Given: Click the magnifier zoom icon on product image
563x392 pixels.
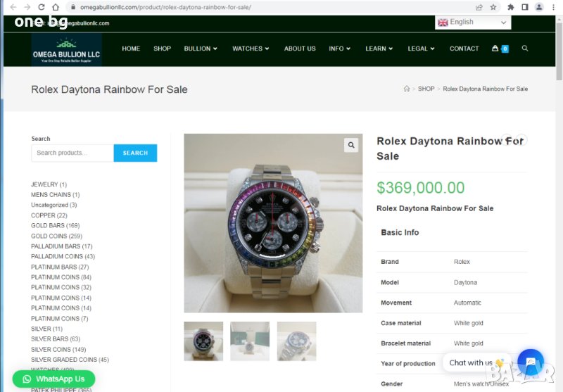Looking at the screenshot, I should (350, 145).
